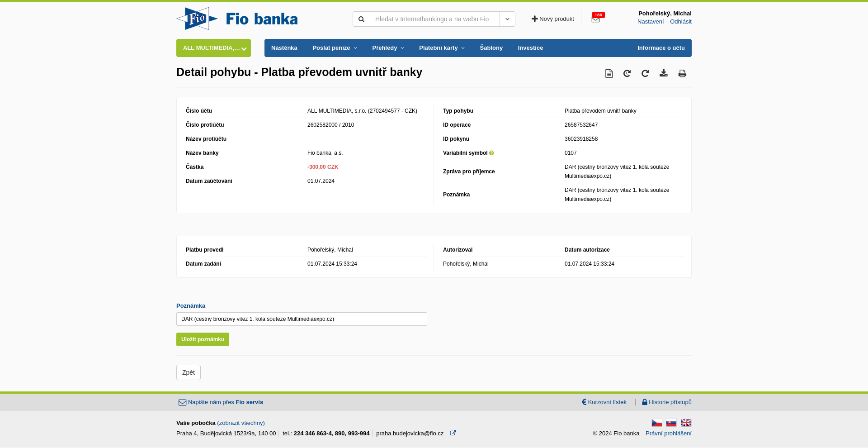
Task: Click the Uložit poznámku button
Action: click(x=203, y=339)
